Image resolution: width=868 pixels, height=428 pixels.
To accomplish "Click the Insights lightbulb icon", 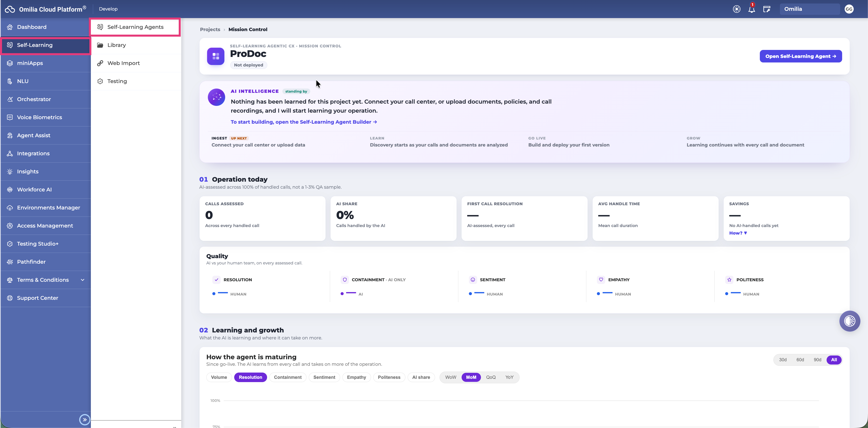I will pyautogui.click(x=10, y=171).
